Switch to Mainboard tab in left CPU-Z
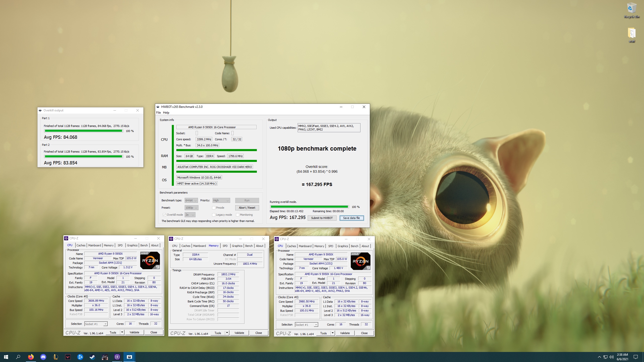 95,245
